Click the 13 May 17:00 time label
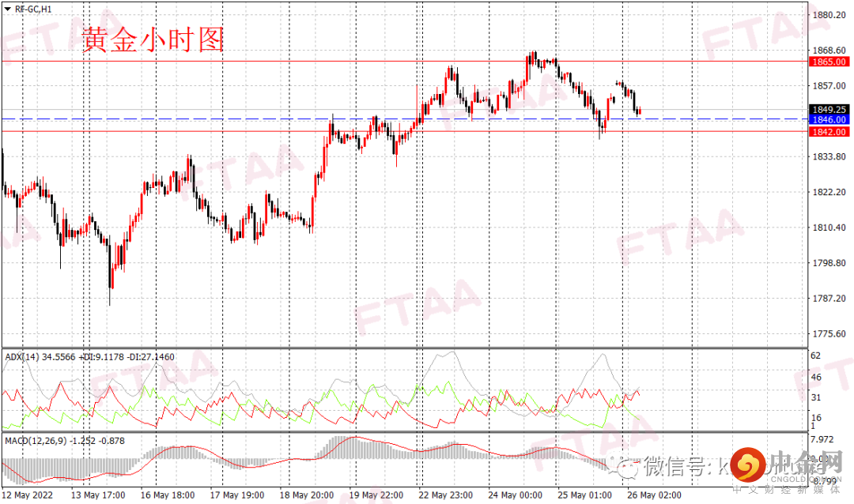854x504 pixels. tap(98, 495)
